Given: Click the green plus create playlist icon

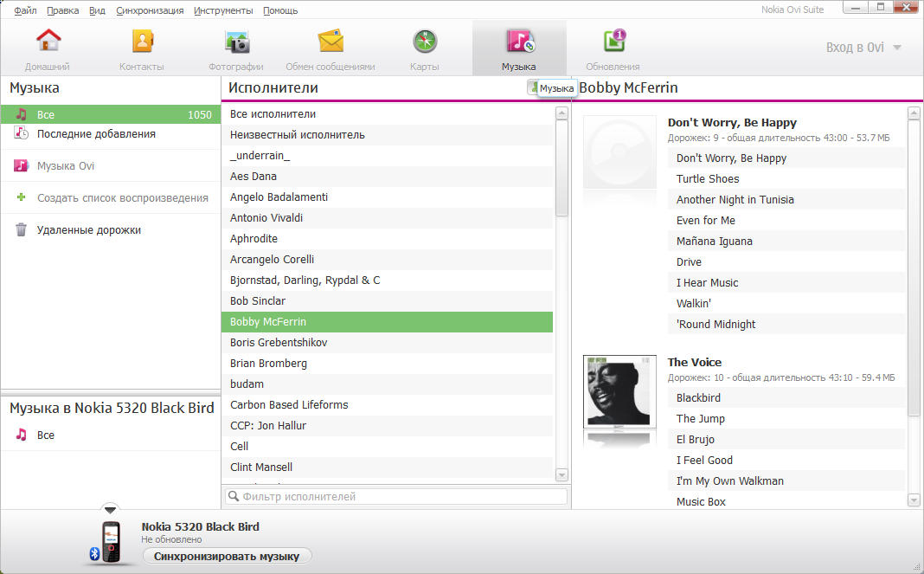Looking at the screenshot, I should click(x=22, y=197).
